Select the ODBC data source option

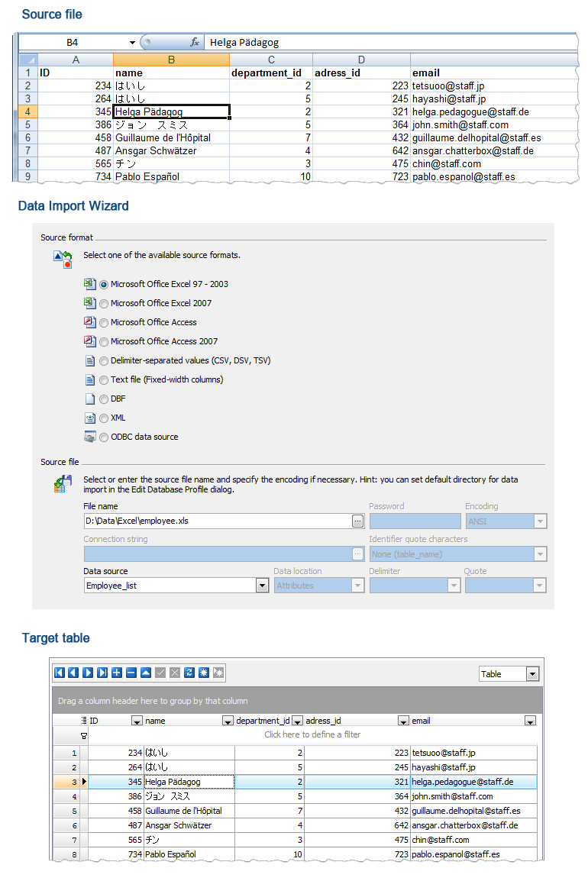coord(104,437)
